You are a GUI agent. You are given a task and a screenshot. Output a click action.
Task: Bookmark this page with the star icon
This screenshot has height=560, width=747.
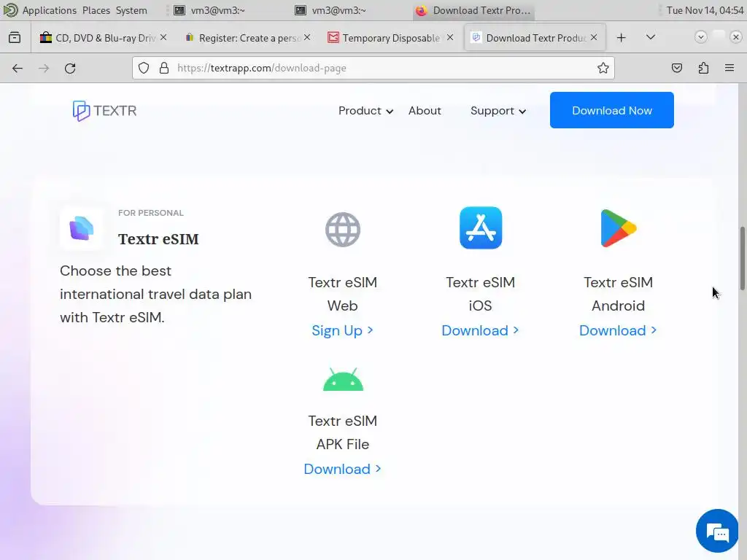(603, 68)
